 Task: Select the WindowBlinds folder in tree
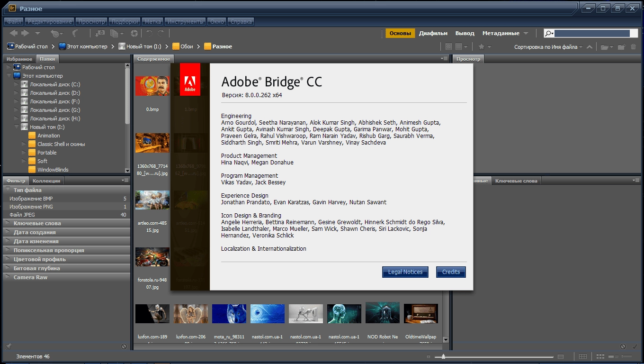[53, 170]
